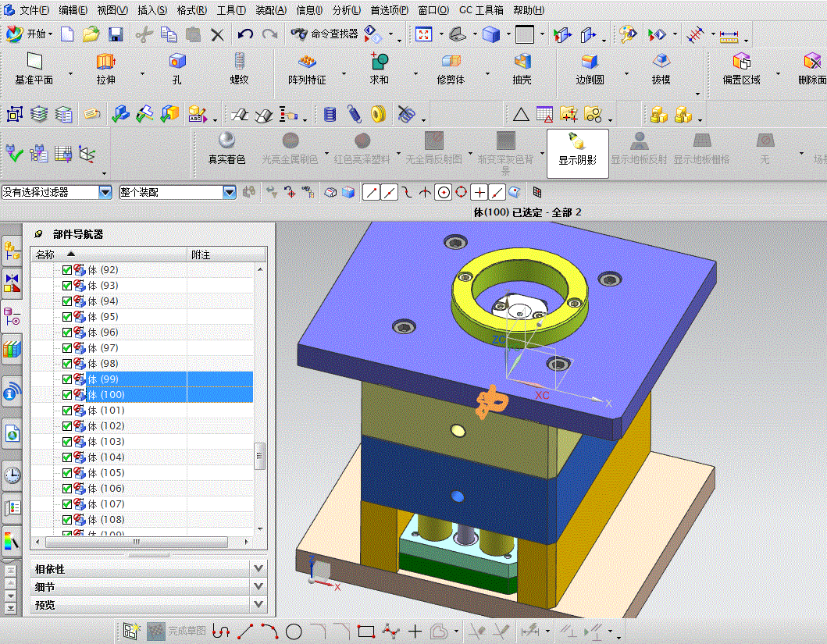Open the 编辑(E) menu

tap(73, 10)
